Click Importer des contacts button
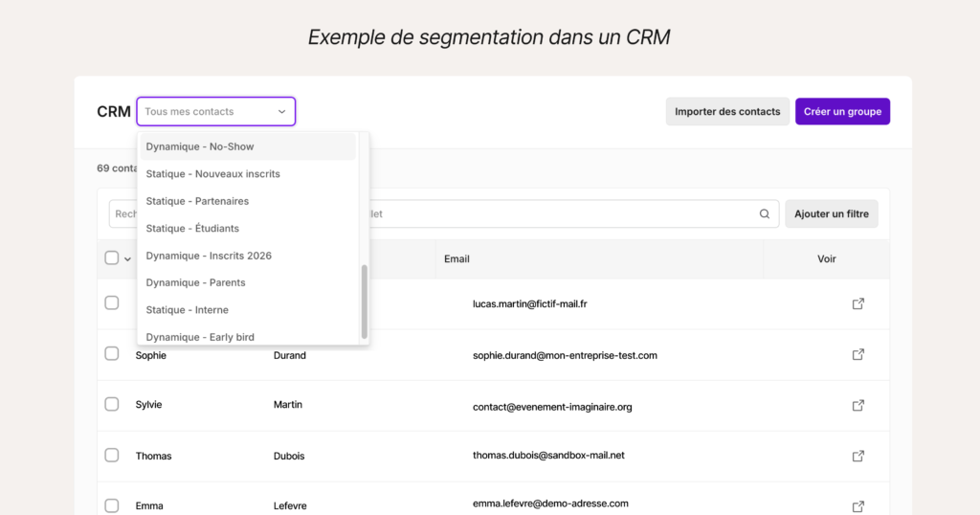This screenshot has height=515, width=980. 727,111
